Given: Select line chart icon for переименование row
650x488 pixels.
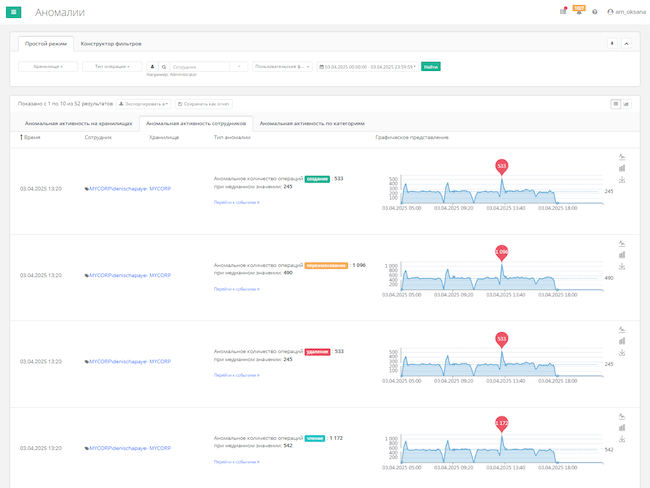Looking at the screenshot, I should point(622,243).
